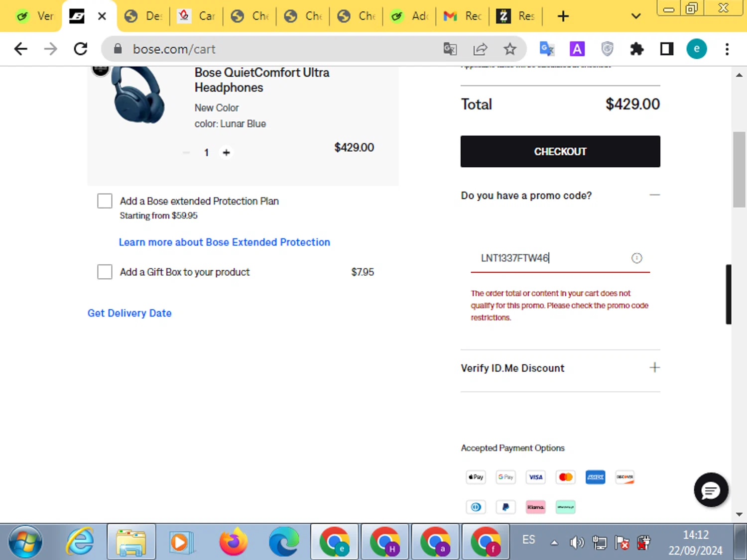Open a new browser tab

(x=563, y=16)
